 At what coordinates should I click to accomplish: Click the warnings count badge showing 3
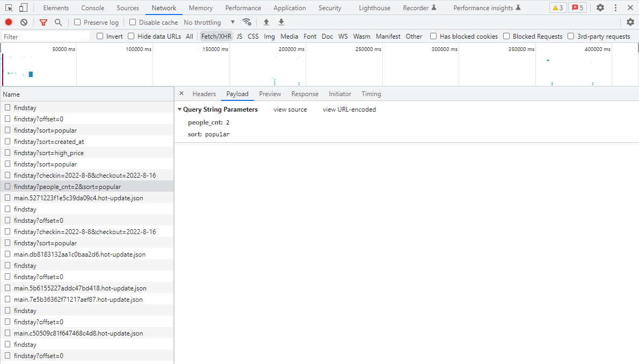pos(558,8)
